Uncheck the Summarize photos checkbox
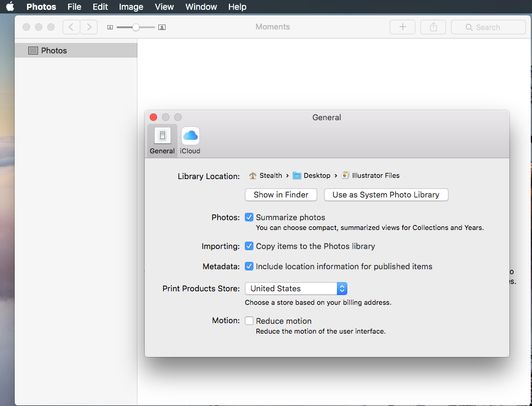The width and height of the screenshot is (532, 406). 249,218
